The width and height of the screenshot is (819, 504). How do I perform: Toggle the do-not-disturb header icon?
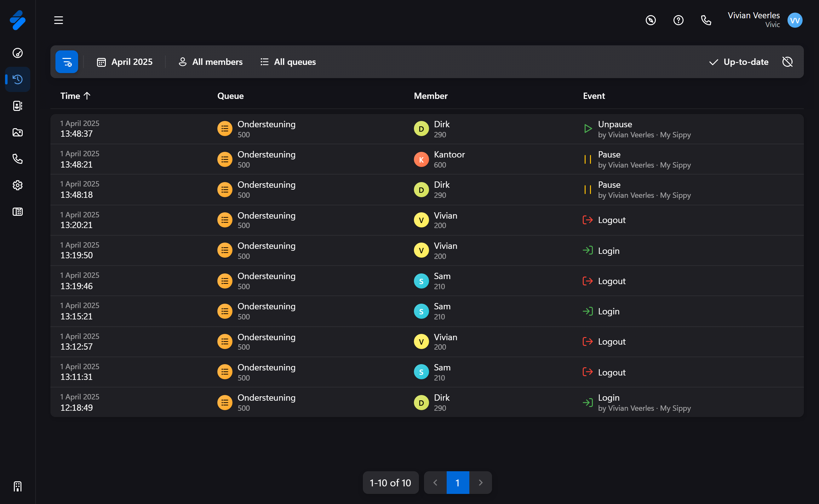pos(651,20)
